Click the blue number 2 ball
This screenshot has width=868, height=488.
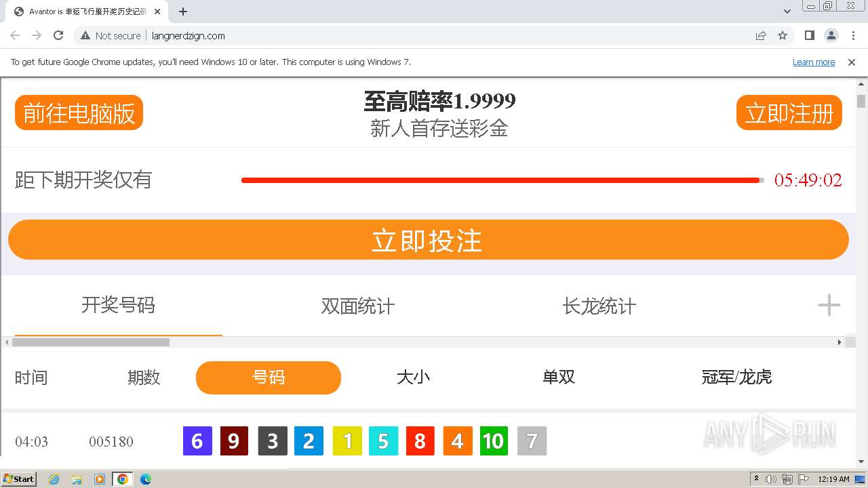(x=309, y=441)
